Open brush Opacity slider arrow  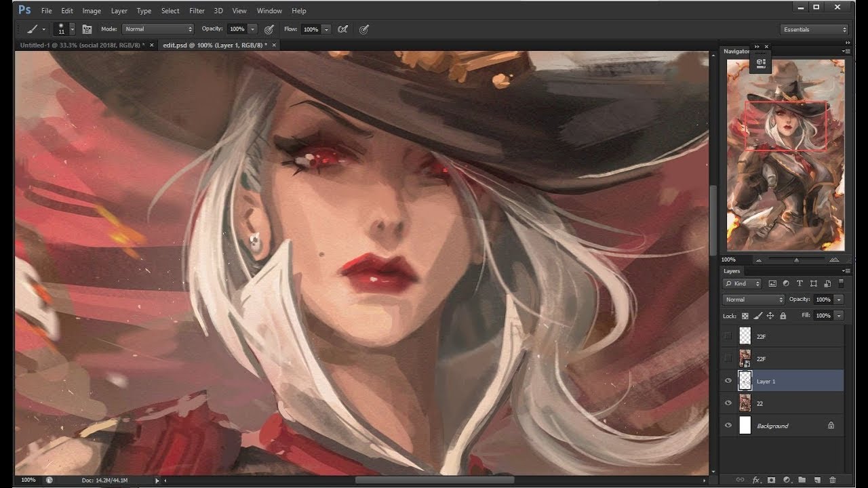point(253,29)
